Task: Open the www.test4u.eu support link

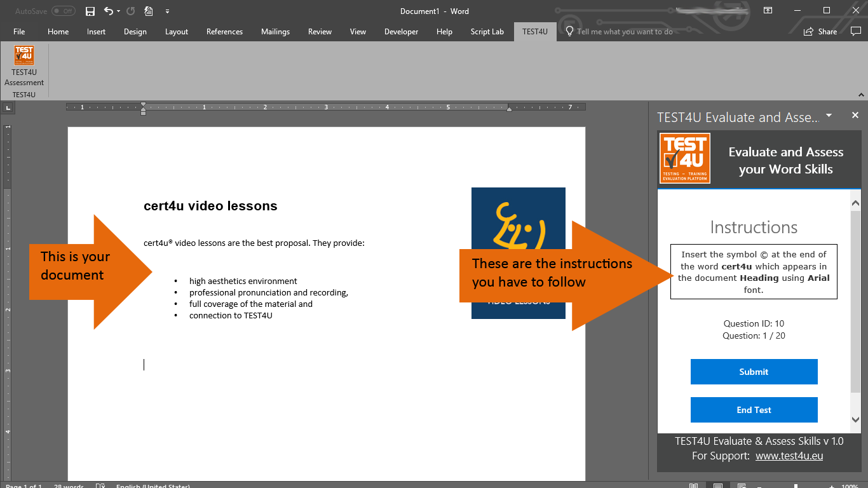Action: pos(789,456)
